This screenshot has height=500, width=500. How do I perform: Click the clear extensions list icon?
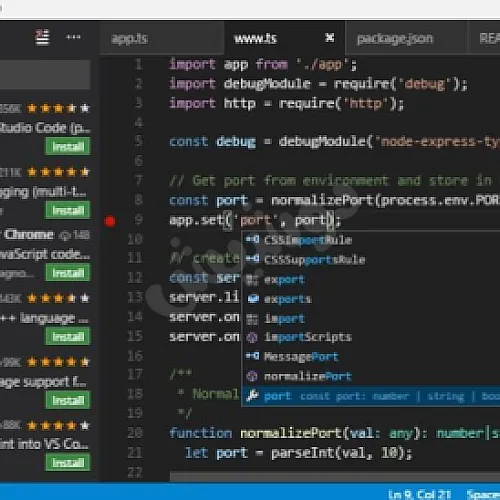(42, 37)
